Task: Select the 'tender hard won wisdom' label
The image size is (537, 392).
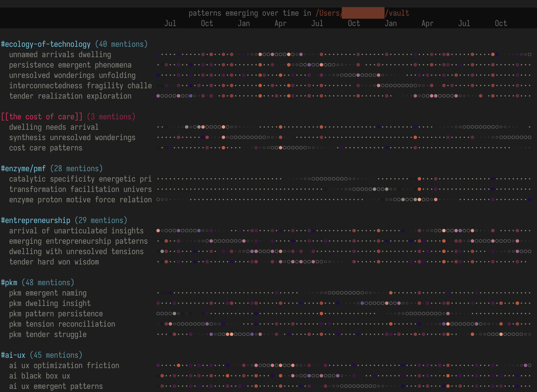Action: pyautogui.click(x=54, y=262)
